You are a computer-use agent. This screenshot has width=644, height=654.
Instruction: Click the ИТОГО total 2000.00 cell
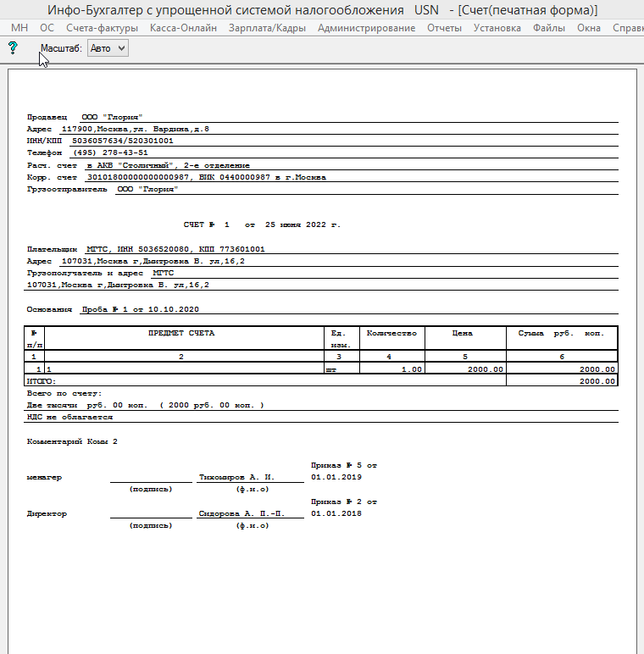(x=562, y=381)
